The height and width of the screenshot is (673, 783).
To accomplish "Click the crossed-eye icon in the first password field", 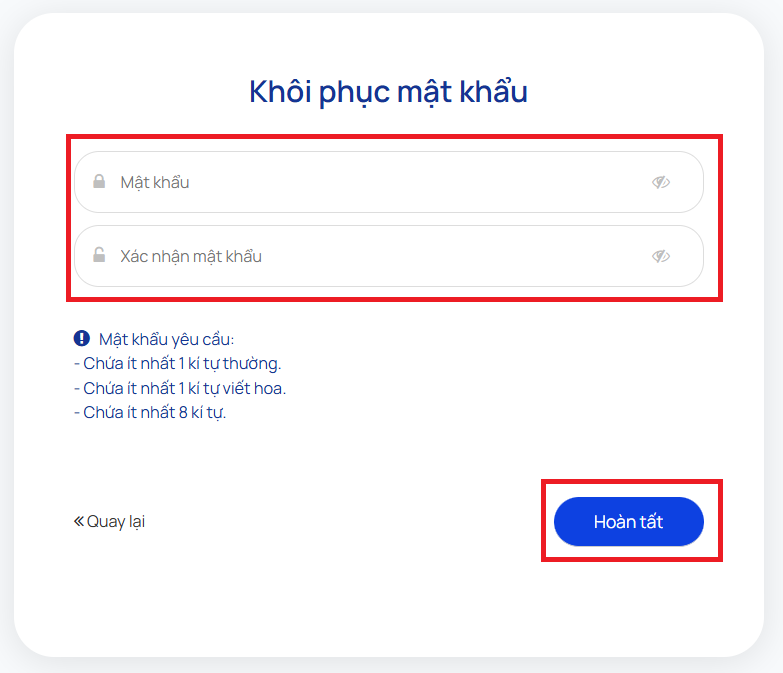I will pyautogui.click(x=661, y=182).
